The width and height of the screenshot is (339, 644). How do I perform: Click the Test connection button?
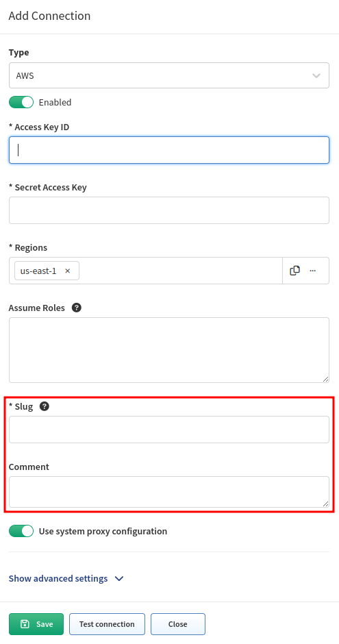(107, 624)
